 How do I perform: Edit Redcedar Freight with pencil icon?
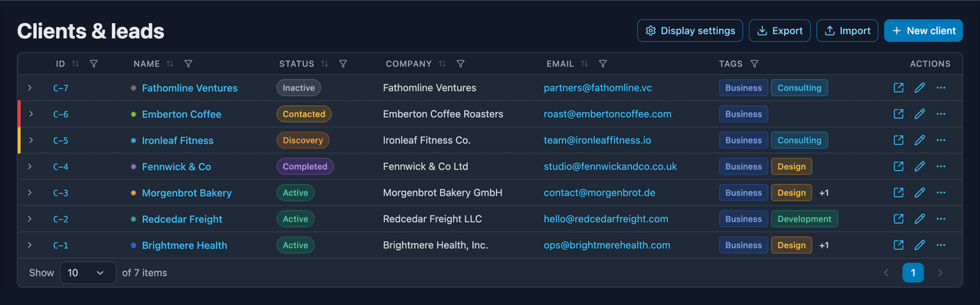tap(920, 219)
